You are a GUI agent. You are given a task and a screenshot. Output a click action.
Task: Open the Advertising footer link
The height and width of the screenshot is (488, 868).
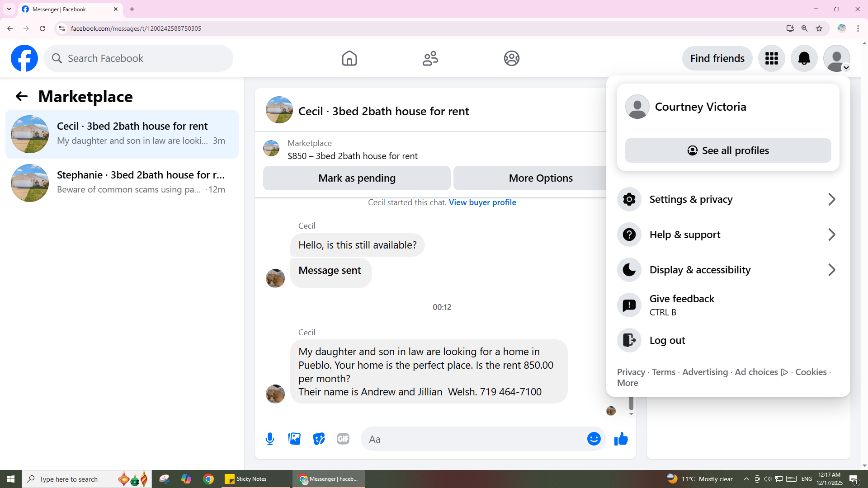click(x=705, y=372)
